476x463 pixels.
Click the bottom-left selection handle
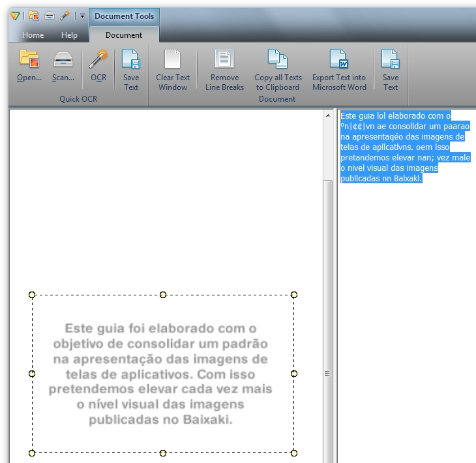[32, 453]
